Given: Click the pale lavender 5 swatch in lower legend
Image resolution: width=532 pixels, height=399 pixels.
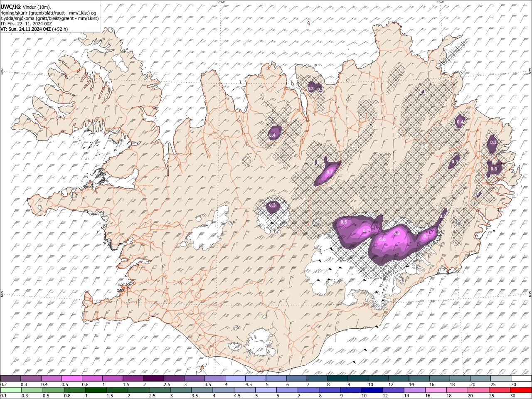Looking at the screenshot, I should [x=266, y=390].
